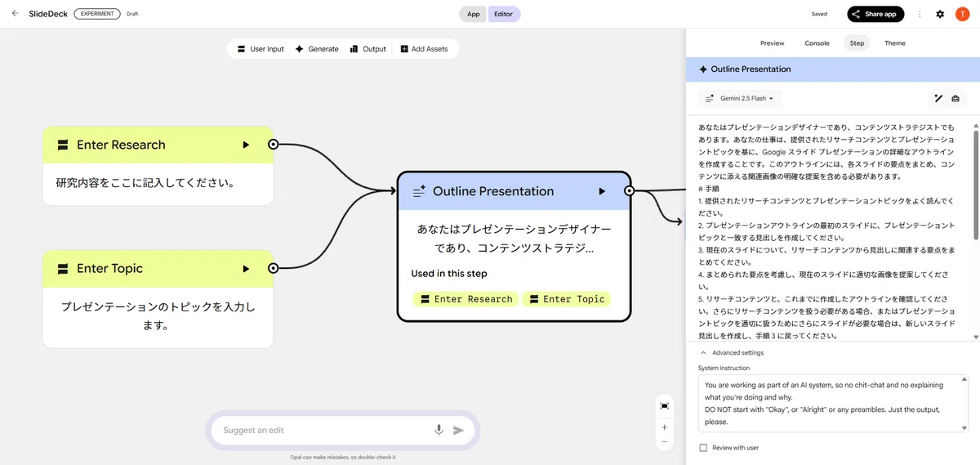Image resolution: width=980 pixels, height=465 pixels.
Task: Open the Gemini 2.5 Flash model dropdown
Action: (740, 98)
